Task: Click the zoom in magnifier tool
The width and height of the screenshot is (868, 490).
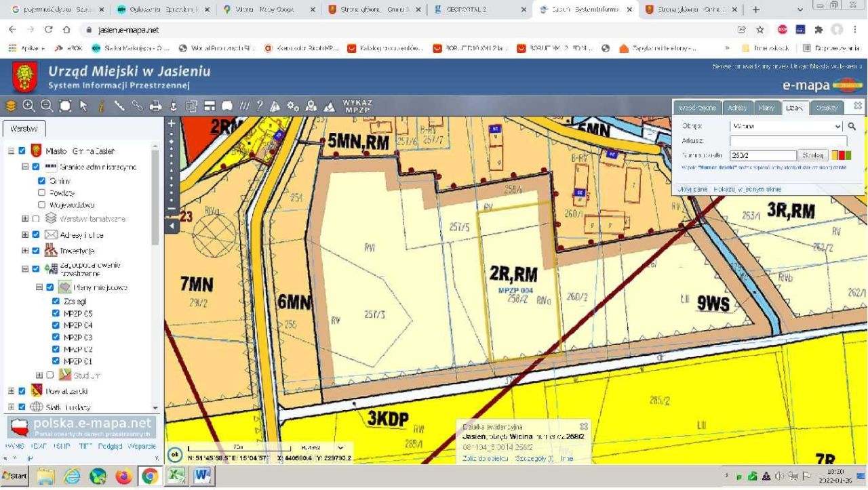Action: click(x=28, y=106)
